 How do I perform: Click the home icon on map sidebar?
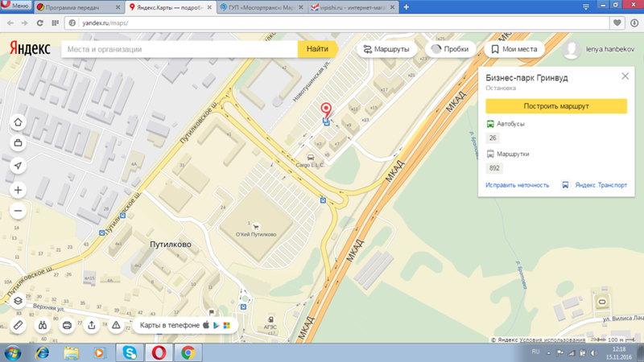click(18, 122)
